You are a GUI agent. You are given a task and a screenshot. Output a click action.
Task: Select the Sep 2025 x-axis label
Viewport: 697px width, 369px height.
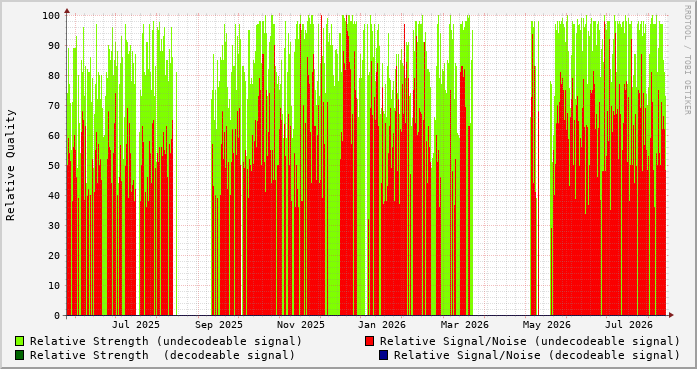tap(219, 325)
